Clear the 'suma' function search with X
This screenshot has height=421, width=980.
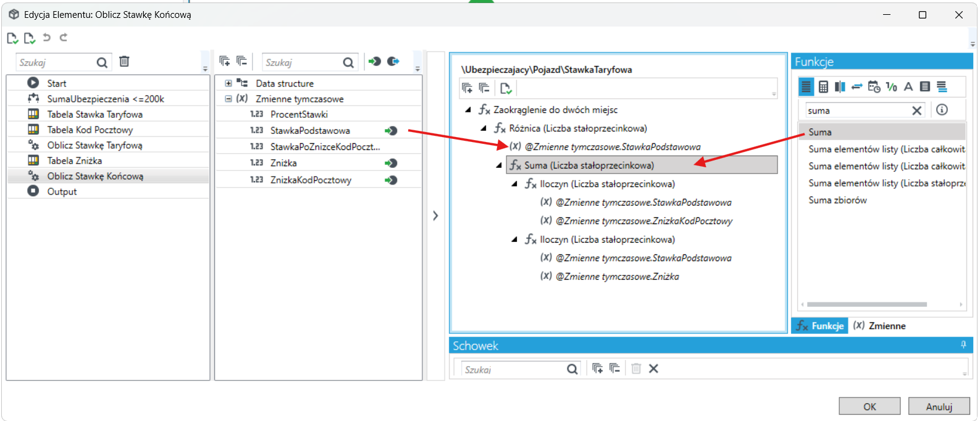[x=916, y=110]
